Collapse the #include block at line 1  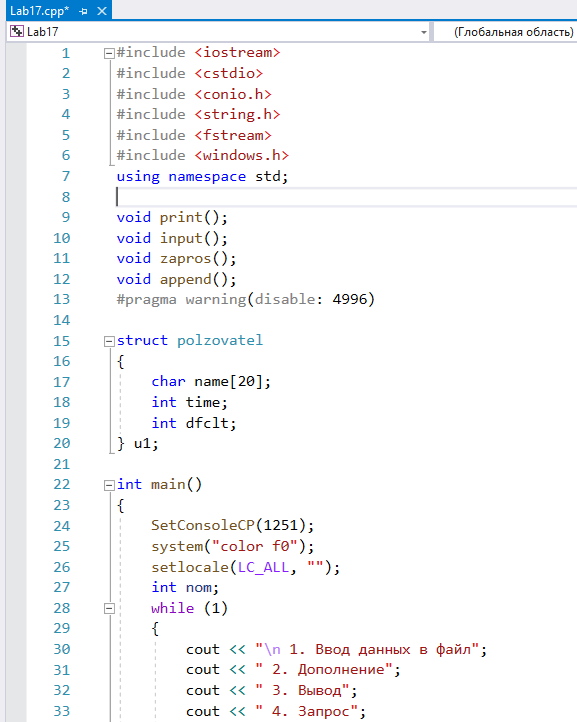[109, 53]
